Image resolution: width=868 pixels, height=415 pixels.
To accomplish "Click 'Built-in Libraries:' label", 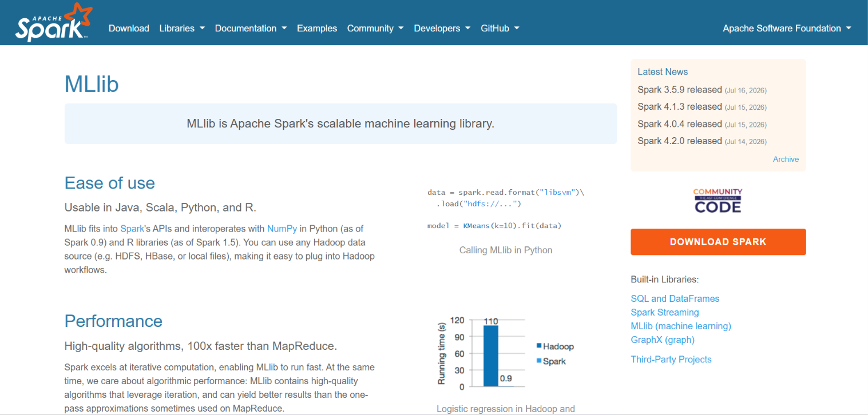I will click(x=665, y=280).
